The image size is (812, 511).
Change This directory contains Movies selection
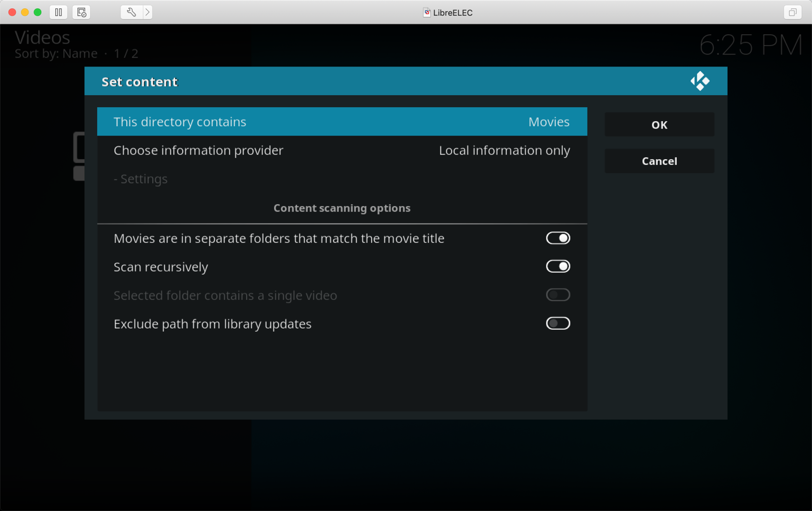(x=342, y=122)
